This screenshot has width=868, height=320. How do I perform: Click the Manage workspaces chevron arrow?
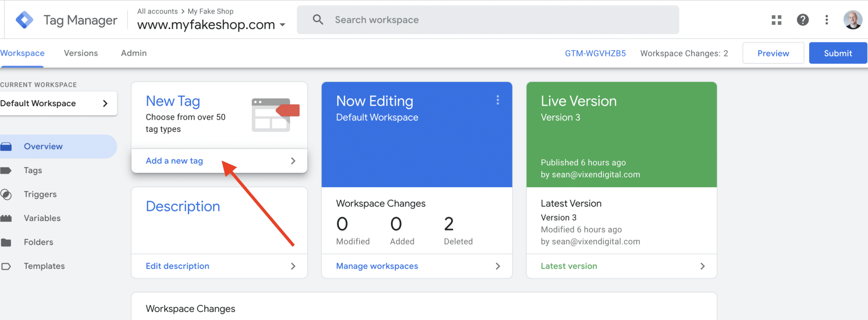tap(498, 266)
